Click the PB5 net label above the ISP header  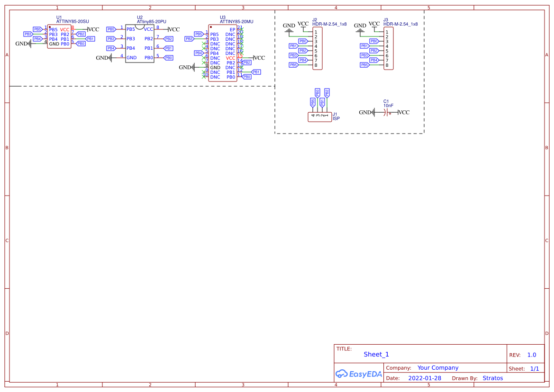click(x=313, y=102)
